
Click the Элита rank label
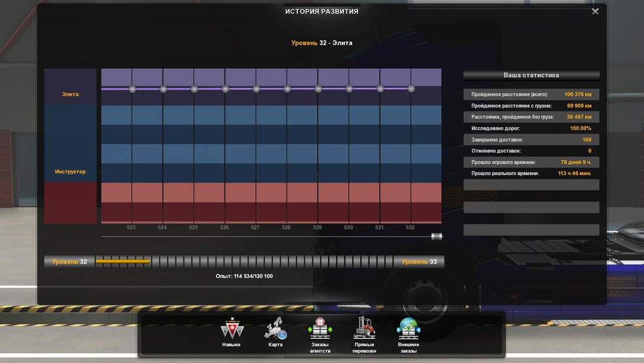pyautogui.click(x=70, y=94)
